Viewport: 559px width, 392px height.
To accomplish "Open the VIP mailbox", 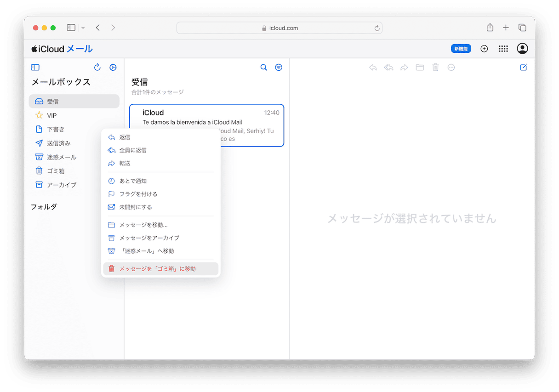I will pos(74,115).
